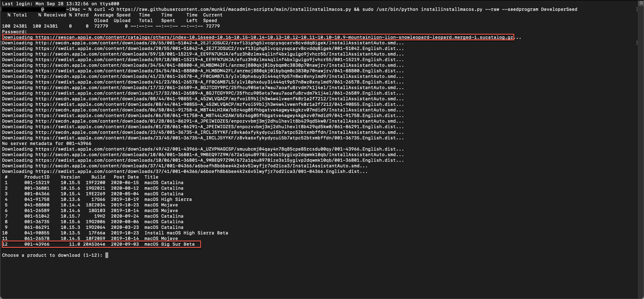Click build number 17F66a
The height and width of the screenshot is (299, 644).
(x=97, y=233)
